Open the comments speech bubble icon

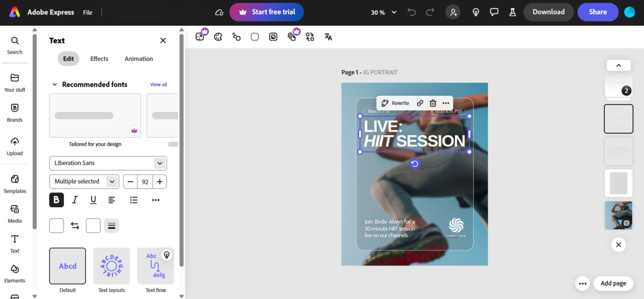(494, 12)
